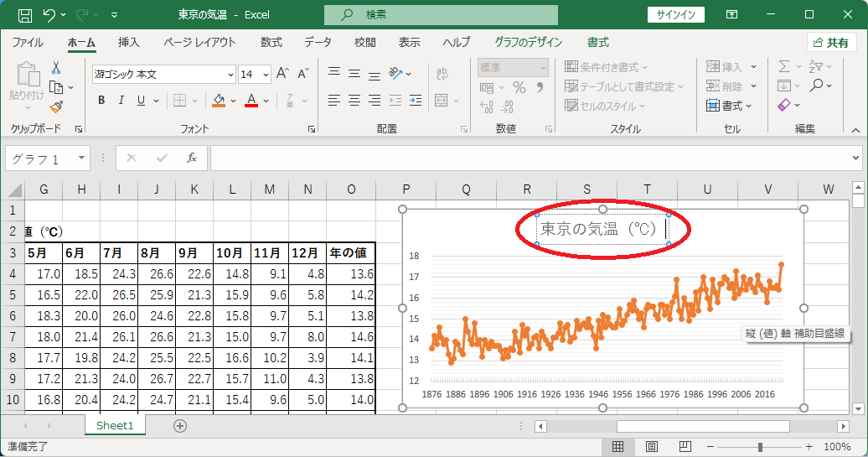
Task: Open the font name dropdown 游ゴシック 本文
Action: (231, 75)
